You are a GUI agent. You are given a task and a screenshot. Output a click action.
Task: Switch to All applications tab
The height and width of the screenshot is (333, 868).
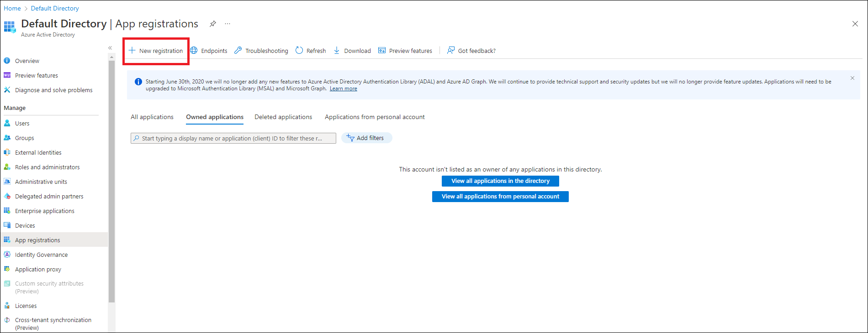coord(152,117)
